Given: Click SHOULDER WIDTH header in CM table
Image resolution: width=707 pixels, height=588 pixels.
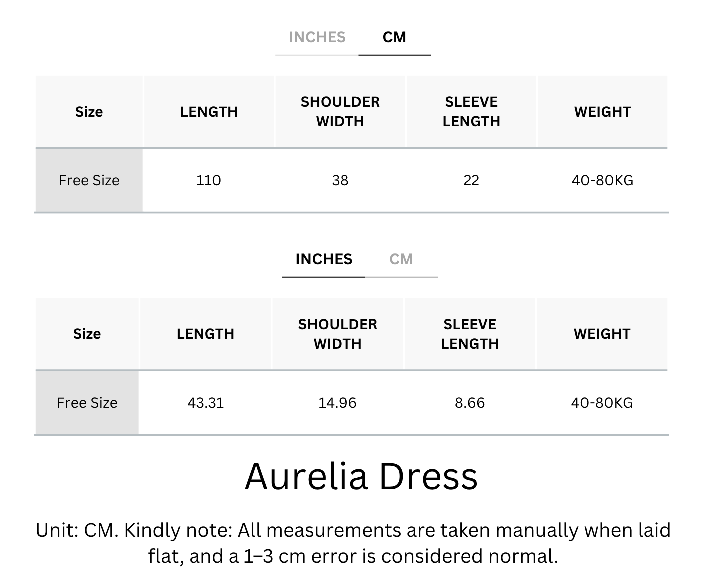Looking at the screenshot, I should pos(340,112).
